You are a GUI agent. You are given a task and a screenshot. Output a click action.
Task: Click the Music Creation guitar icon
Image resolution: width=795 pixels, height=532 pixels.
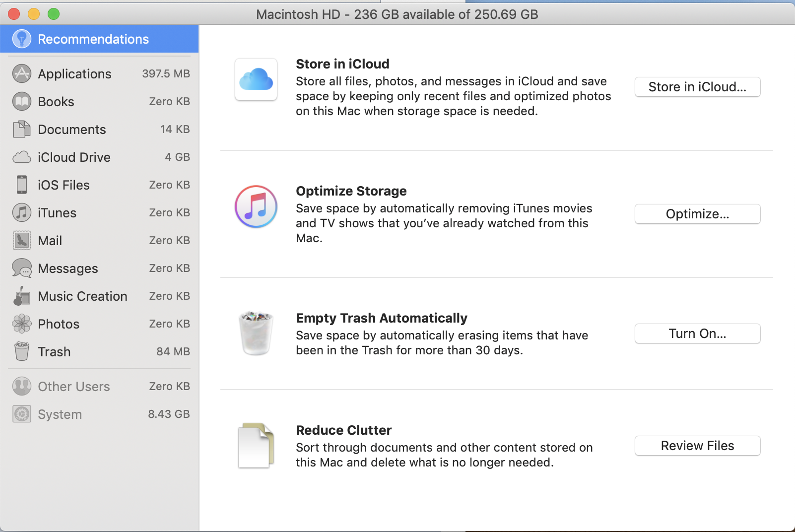pyautogui.click(x=22, y=296)
